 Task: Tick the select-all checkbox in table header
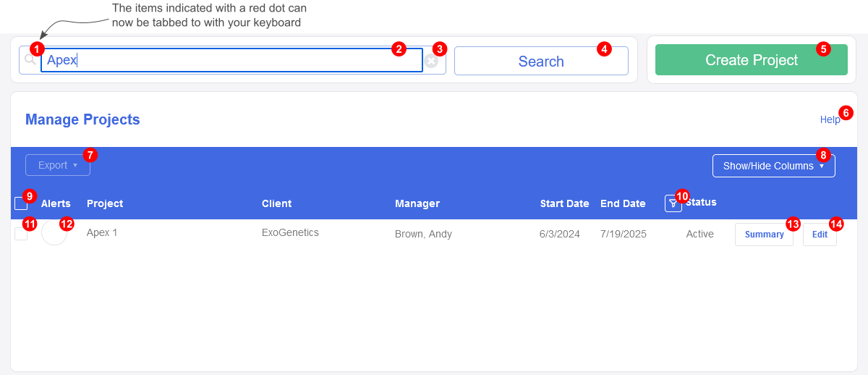(21, 203)
